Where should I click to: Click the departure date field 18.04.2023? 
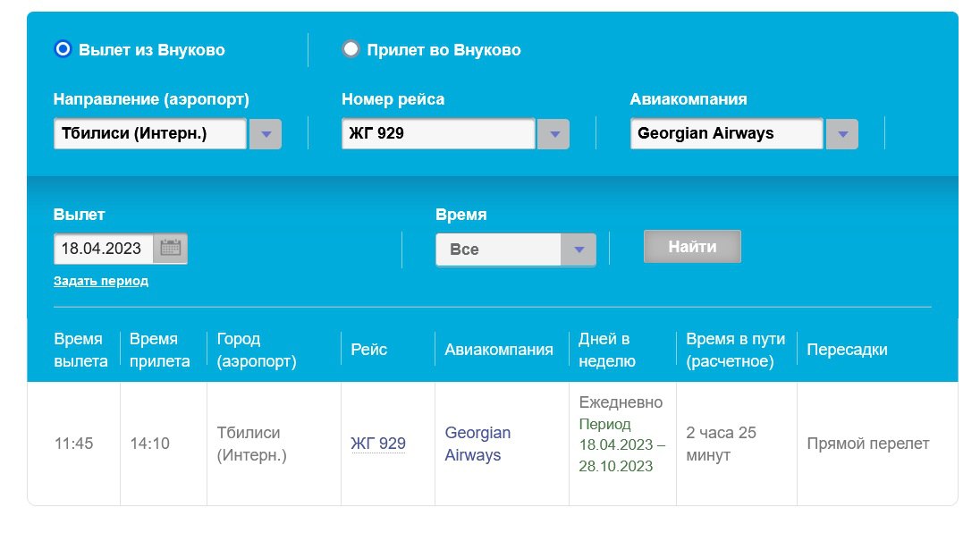[104, 249]
